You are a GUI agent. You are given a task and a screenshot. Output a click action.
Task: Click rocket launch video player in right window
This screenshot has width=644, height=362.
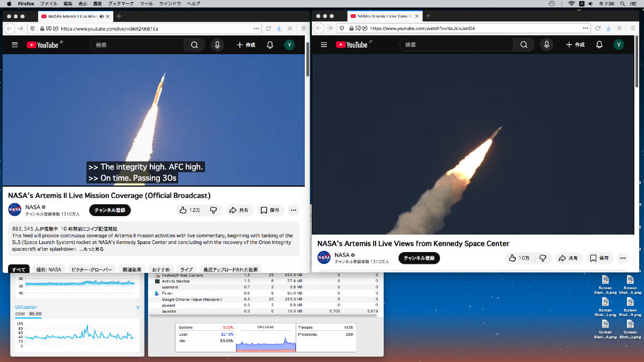pos(473,144)
